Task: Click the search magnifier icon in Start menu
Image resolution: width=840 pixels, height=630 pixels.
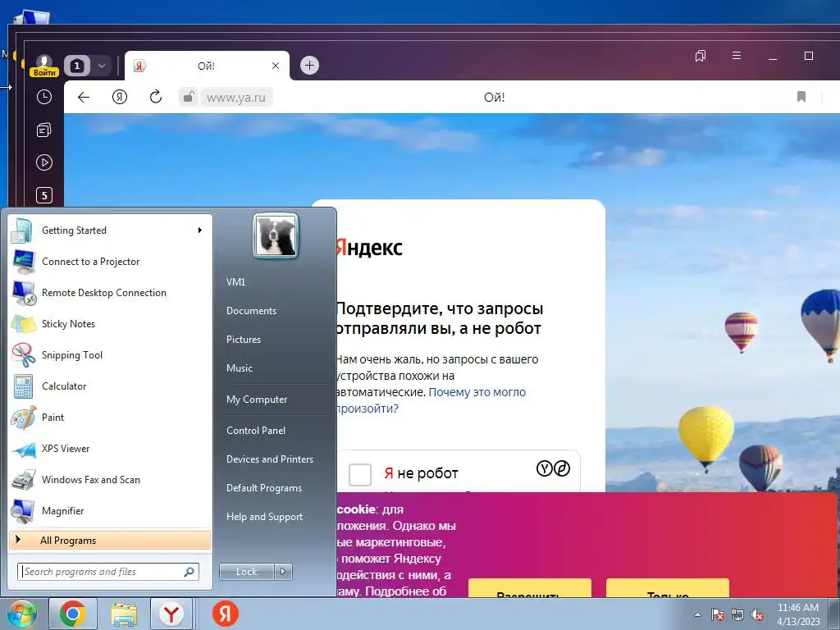Action: coord(189,572)
